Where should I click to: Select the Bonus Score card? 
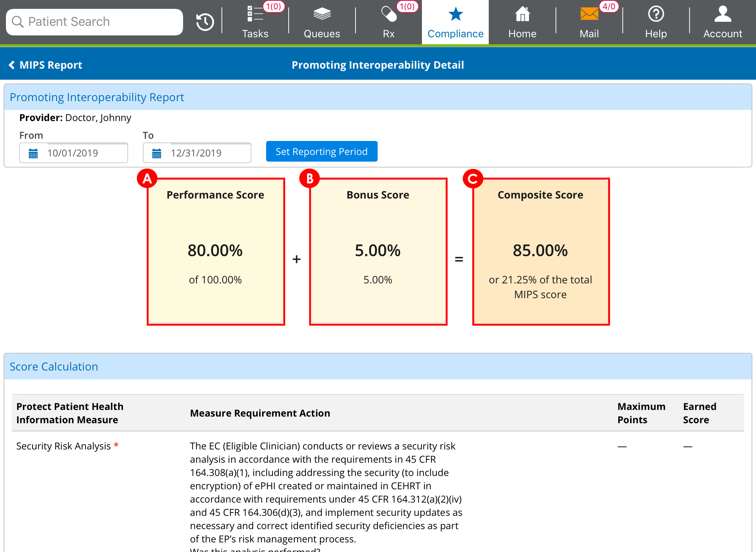[x=378, y=251]
